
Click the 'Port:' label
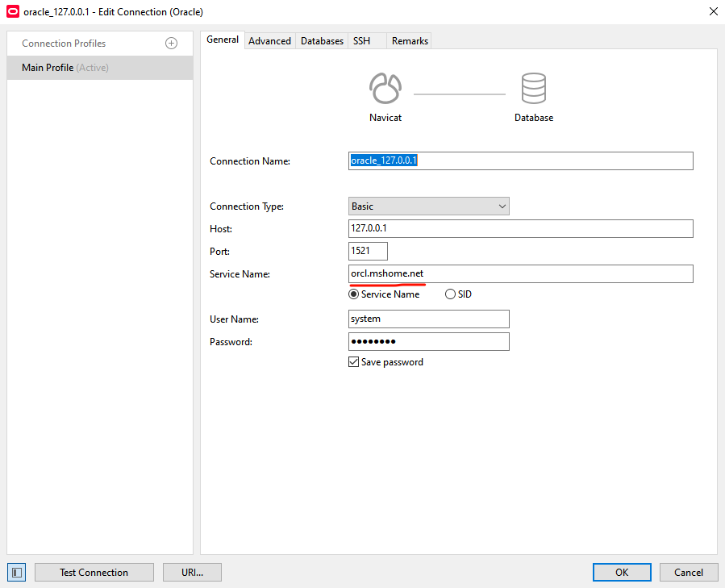point(219,252)
